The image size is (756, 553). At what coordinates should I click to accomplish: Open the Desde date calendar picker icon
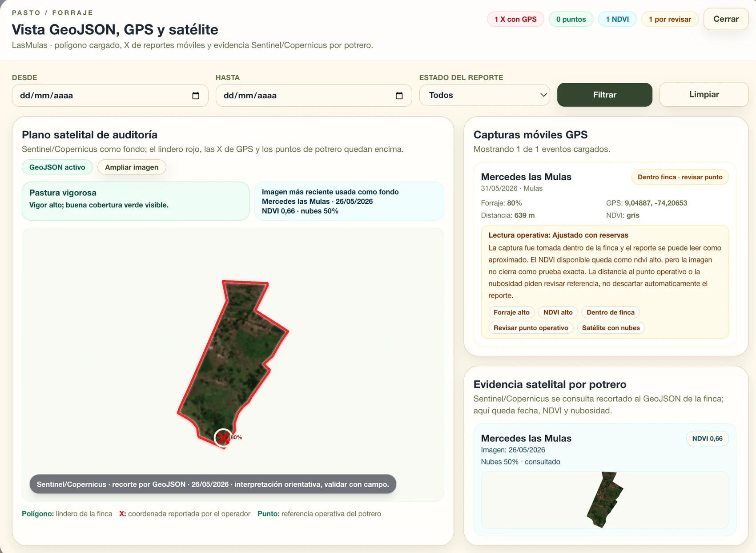(196, 96)
